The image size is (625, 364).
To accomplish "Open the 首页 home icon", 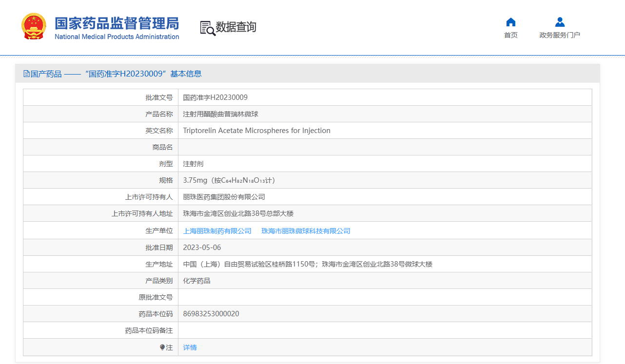I will [511, 22].
